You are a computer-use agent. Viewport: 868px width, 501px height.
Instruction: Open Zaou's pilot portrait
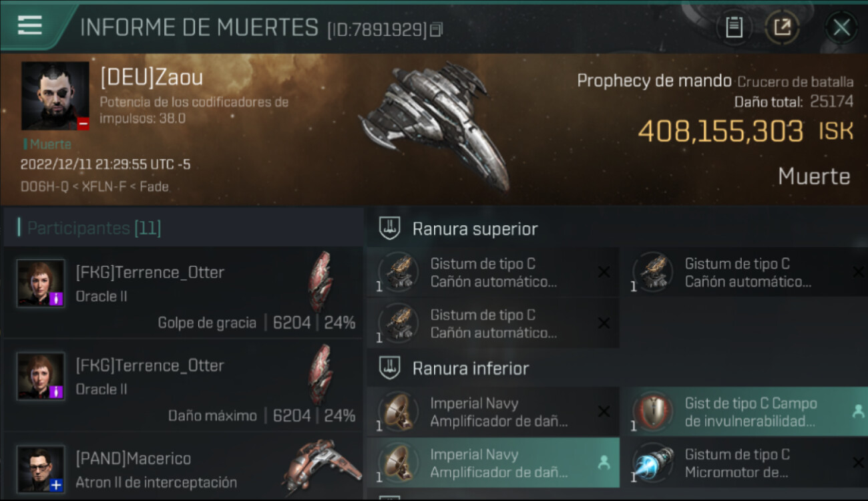[55, 96]
